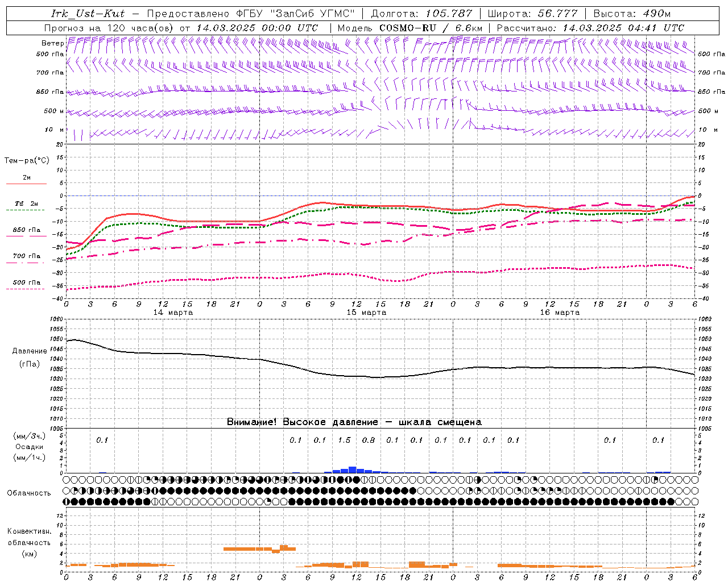Click the Осадки panel label
The image size is (728, 582).
point(30,447)
